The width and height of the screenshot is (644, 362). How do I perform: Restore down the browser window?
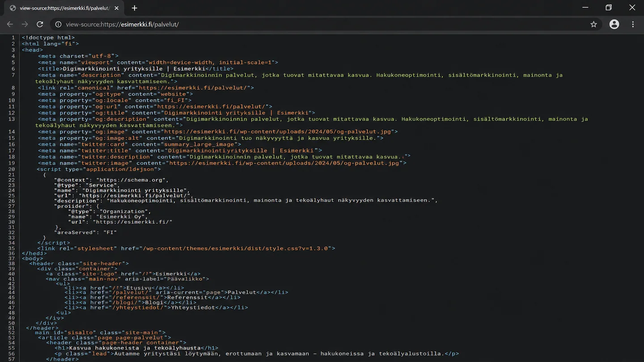pyautogui.click(x=609, y=8)
